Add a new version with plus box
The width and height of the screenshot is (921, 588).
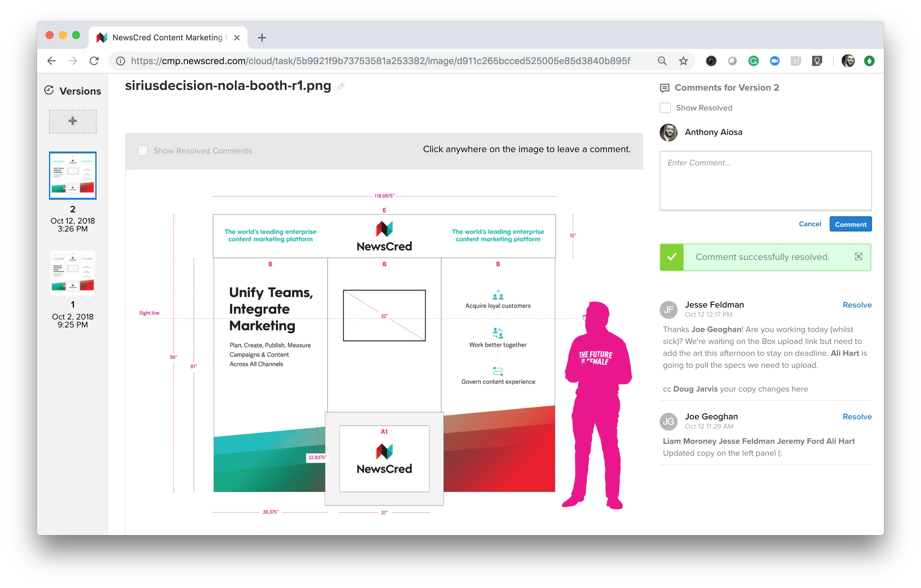[x=73, y=121]
